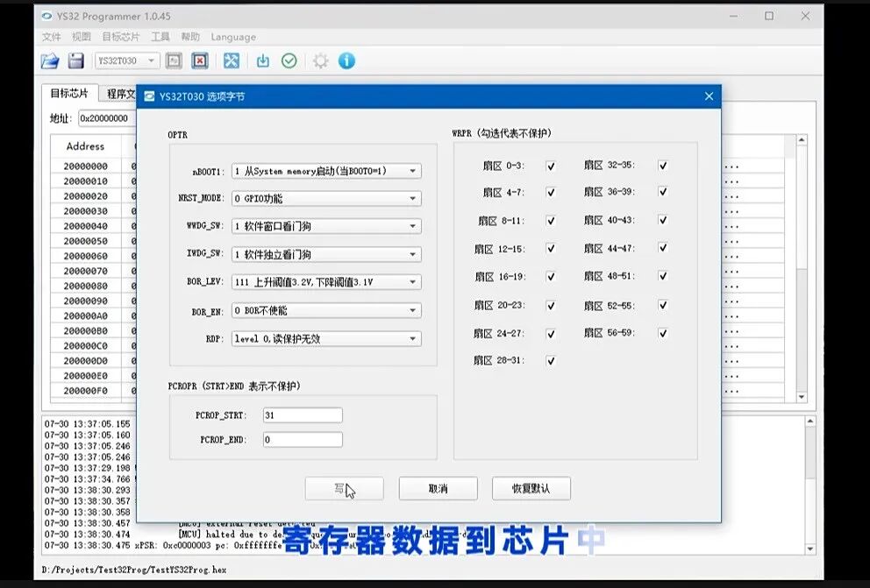Screen dimensions: 870x588
Task: Click the download program toolbar icon
Action: [263, 61]
